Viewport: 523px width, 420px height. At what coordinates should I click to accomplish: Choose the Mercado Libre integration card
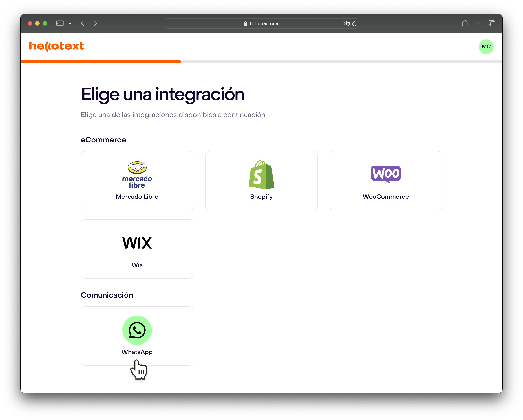(137, 180)
